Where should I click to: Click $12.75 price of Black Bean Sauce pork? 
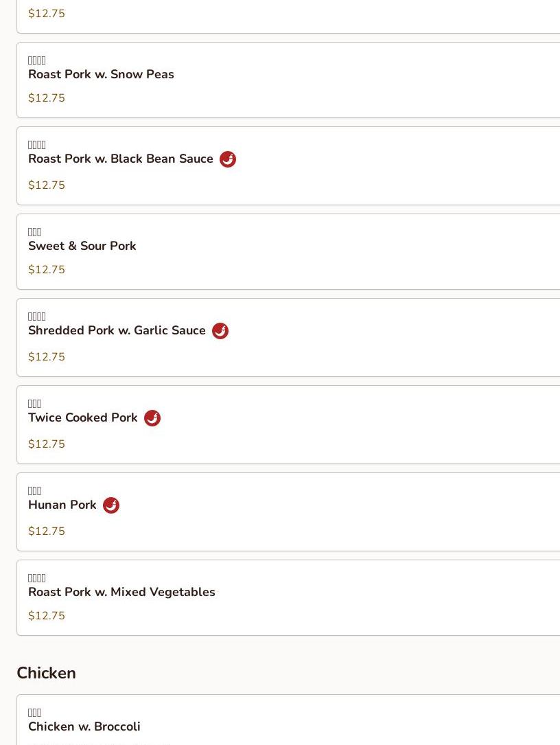tap(47, 185)
